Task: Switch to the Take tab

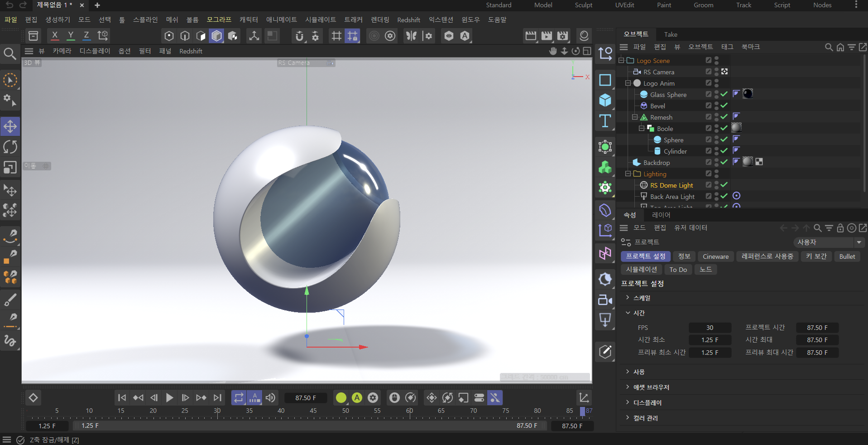Action: (x=671, y=34)
